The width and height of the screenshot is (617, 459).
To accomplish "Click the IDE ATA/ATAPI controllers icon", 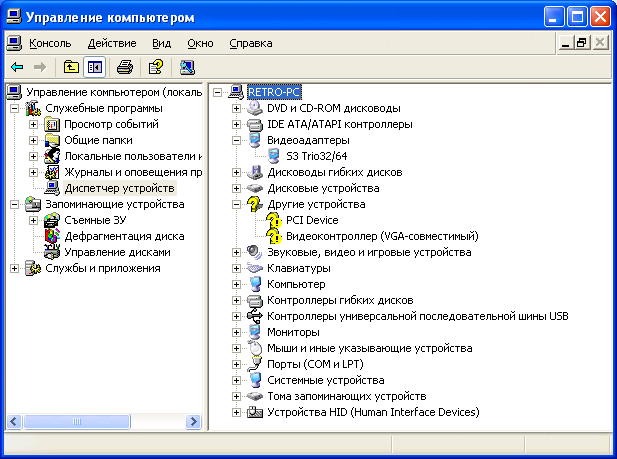I will [x=255, y=124].
